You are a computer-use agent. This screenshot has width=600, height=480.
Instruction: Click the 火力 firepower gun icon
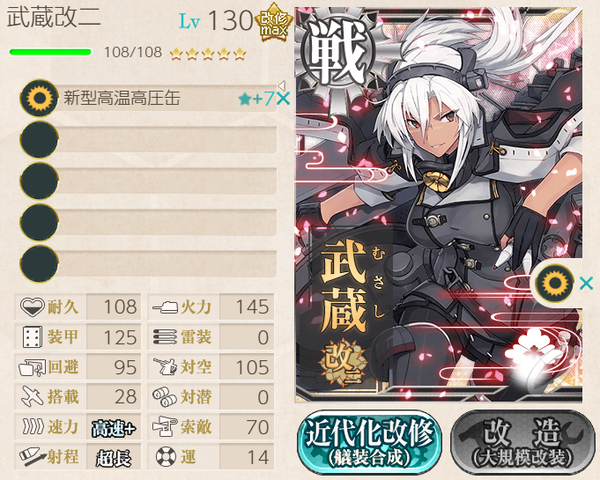pos(165,307)
